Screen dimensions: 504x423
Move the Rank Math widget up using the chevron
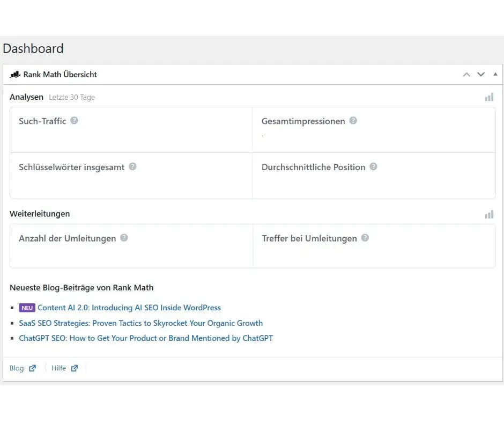466,75
